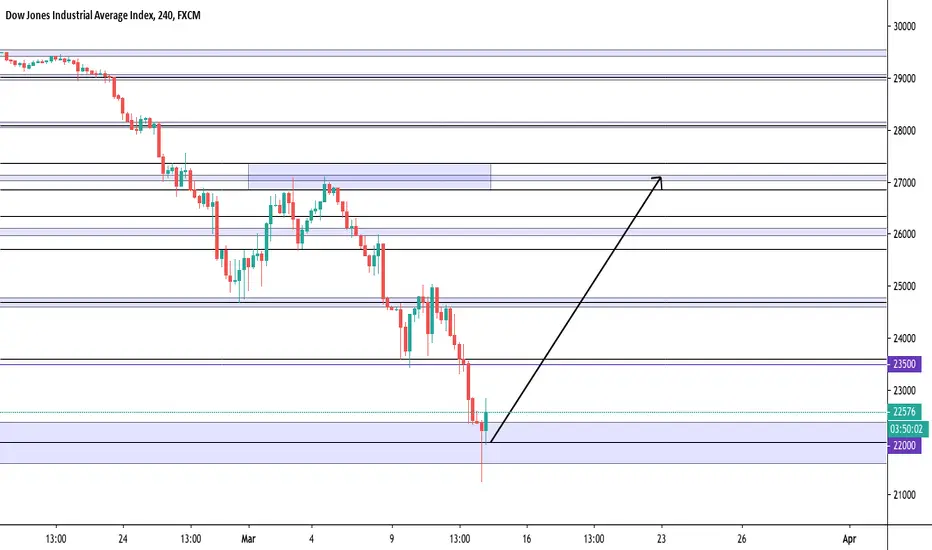The image size is (932, 550).
Task: Click the current price label 22576
Action: [x=904, y=411]
